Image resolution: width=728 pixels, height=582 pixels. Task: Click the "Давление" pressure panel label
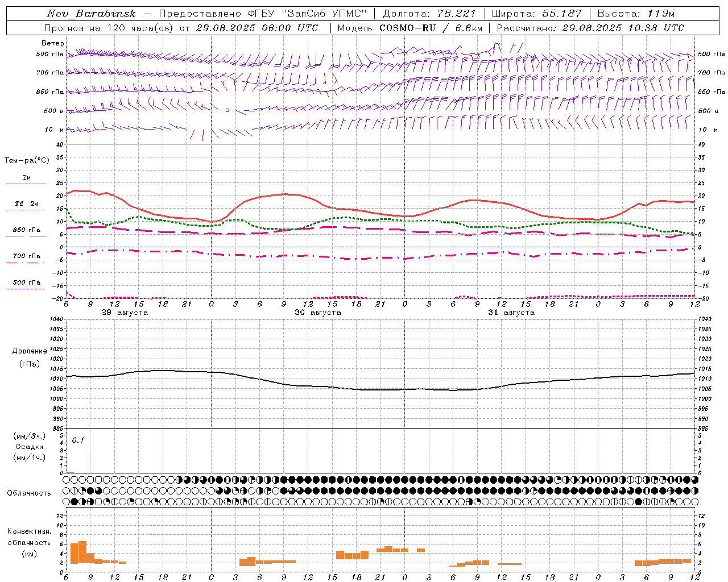tap(30, 351)
